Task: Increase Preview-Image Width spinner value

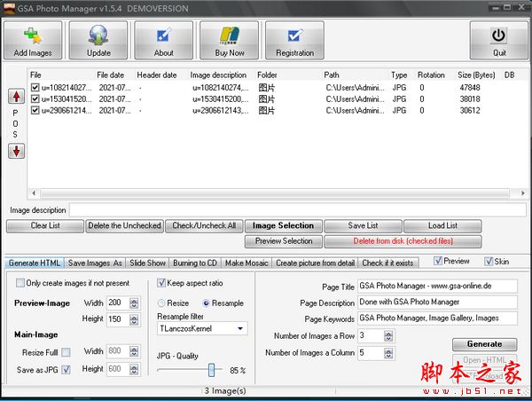Action: [x=134, y=300]
